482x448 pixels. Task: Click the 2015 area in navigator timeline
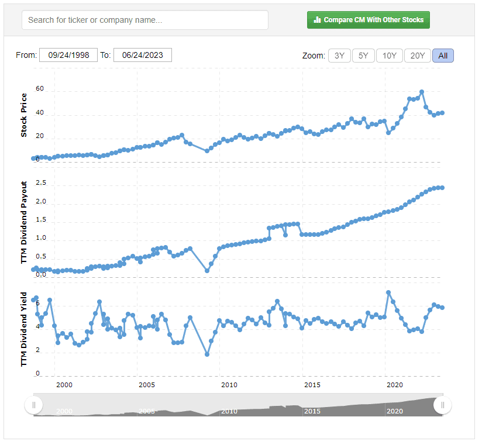pyautogui.click(x=312, y=411)
